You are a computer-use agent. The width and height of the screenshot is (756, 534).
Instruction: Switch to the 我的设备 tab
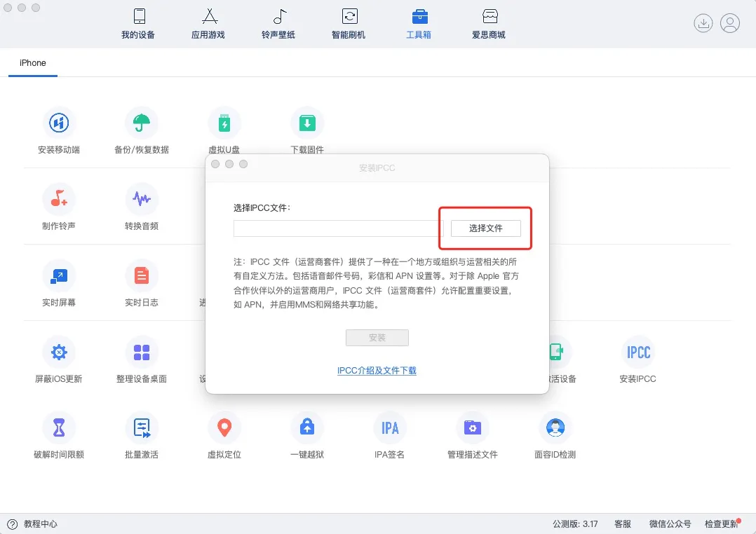click(x=138, y=24)
